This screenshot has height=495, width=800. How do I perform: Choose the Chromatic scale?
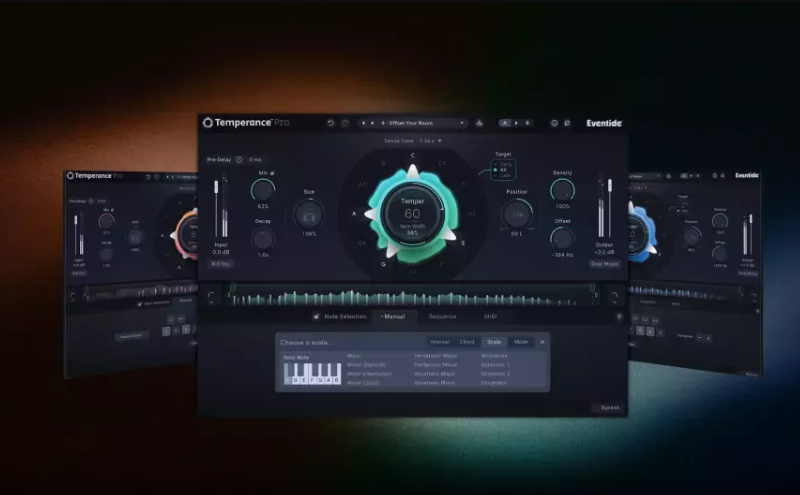[x=493, y=383]
